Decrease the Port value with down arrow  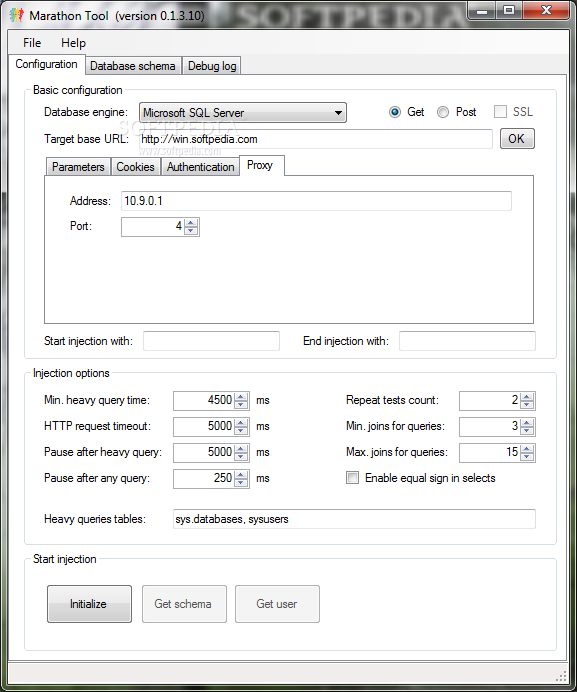click(x=191, y=231)
